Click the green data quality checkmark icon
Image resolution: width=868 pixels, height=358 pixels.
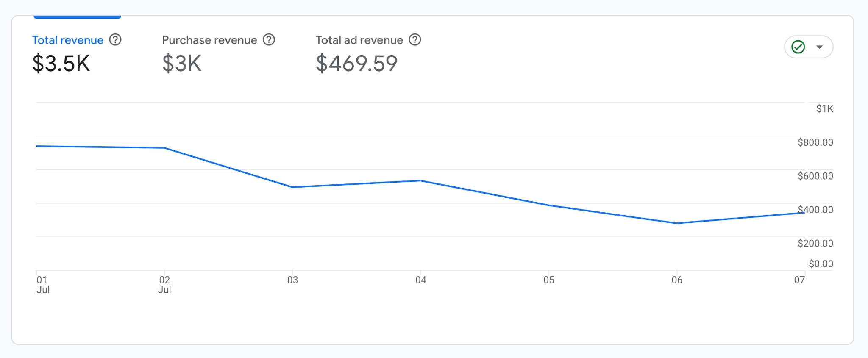click(x=798, y=47)
